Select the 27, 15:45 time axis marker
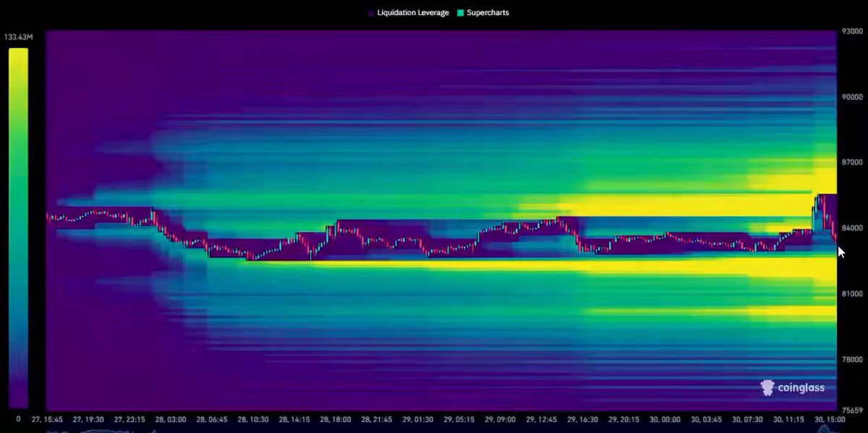This screenshot has width=868, height=433. (47, 419)
